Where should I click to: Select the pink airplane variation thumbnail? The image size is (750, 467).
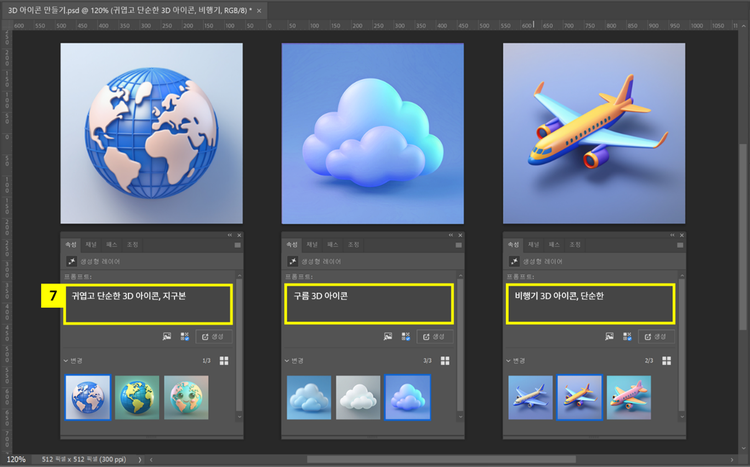(x=629, y=398)
